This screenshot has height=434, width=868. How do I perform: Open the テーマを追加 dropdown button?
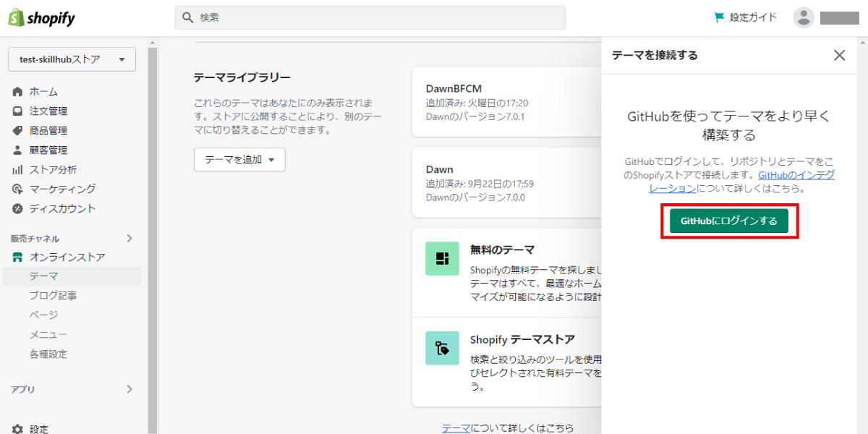tap(239, 160)
